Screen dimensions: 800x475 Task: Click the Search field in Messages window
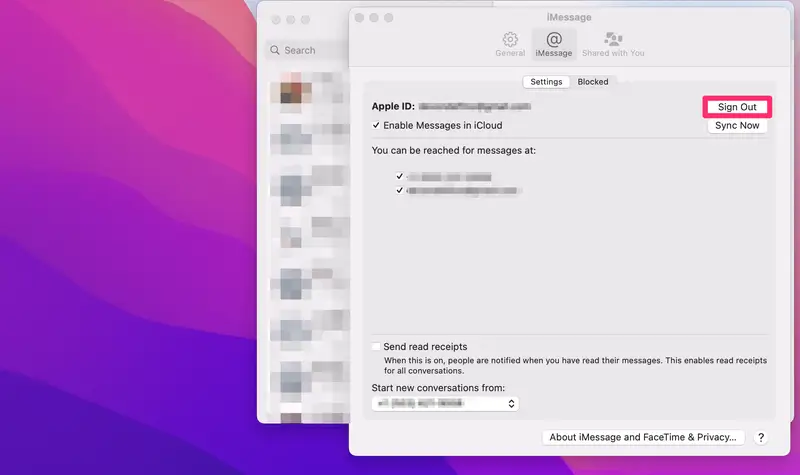(307, 50)
